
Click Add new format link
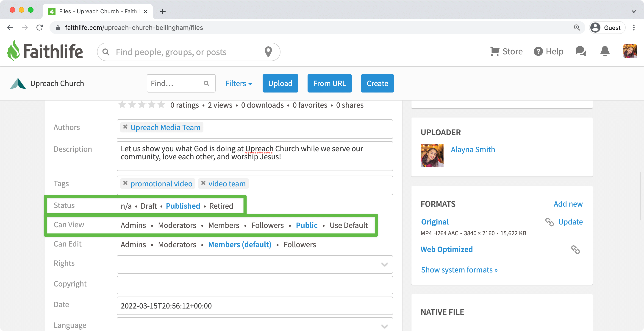click(568, 204)
